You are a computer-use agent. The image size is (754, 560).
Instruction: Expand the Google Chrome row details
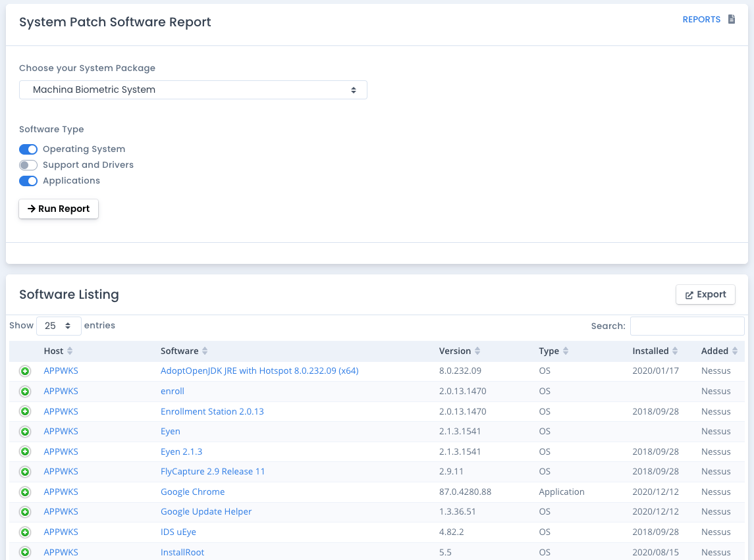tap(25, 492)
